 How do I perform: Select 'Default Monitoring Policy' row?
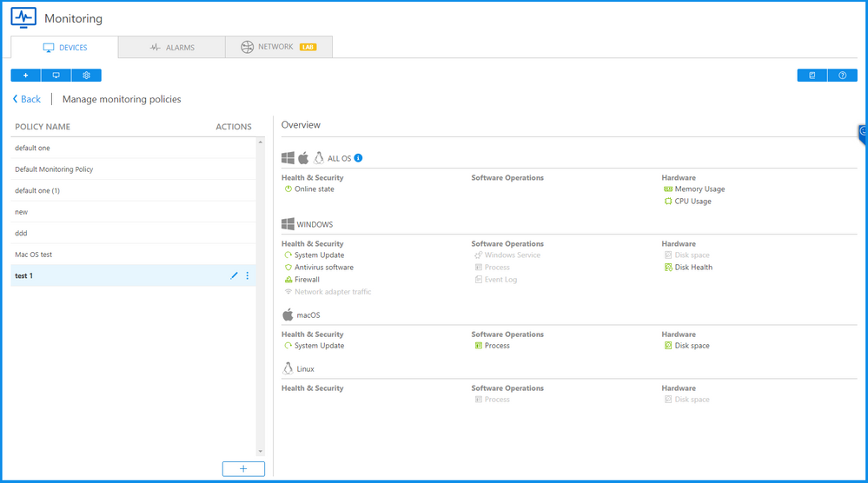(x=134, y=169)
